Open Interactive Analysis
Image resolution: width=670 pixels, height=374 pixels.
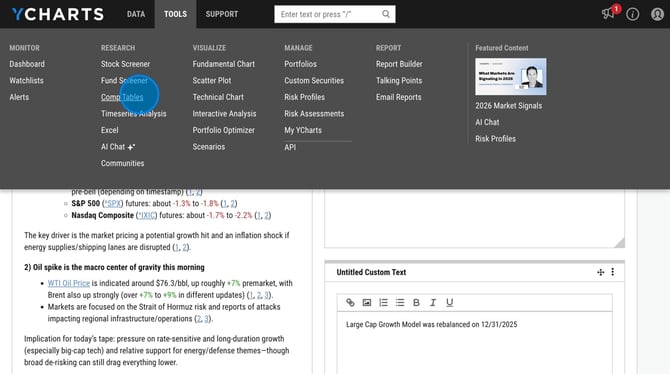coord(224,114)
